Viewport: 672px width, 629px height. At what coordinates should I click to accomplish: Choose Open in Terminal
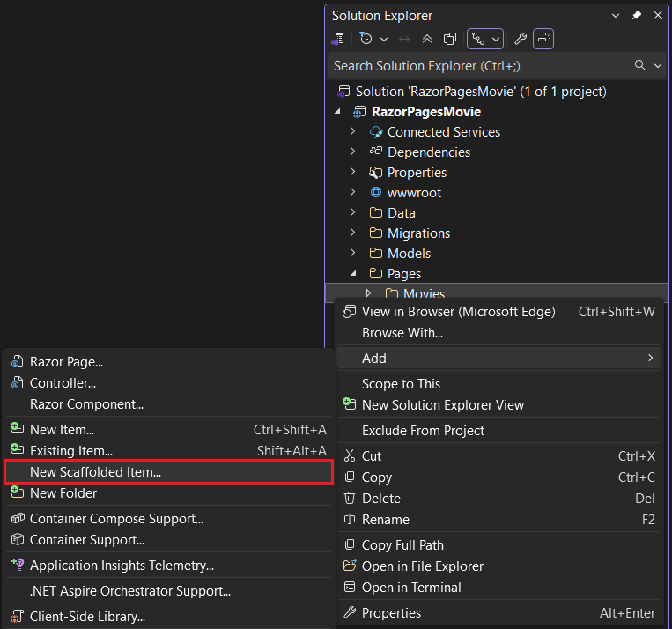point(498,588)
